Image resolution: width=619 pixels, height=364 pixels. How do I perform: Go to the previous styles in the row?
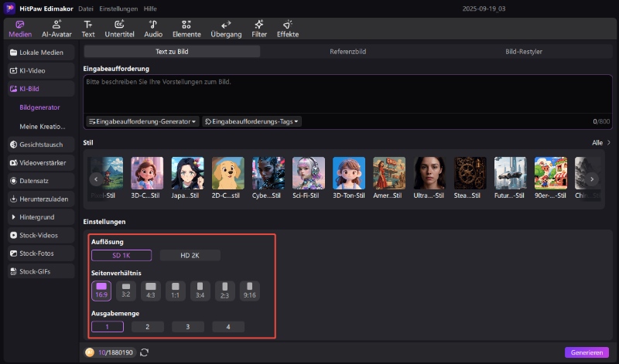96,179
